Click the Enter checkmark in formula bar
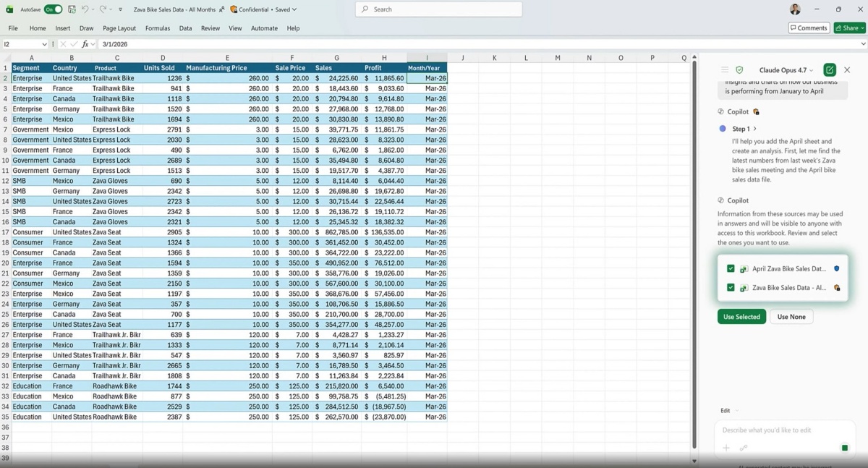The image size is (868, 468). click(74, 44)
